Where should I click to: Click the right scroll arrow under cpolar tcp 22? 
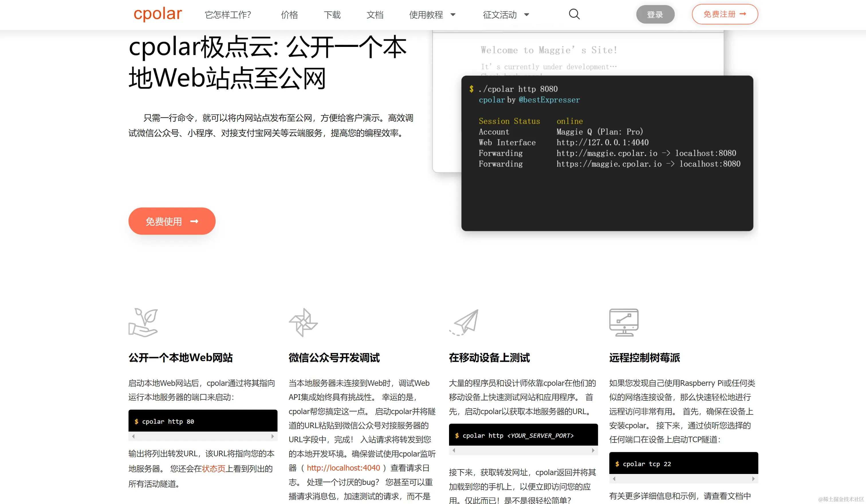pyautogui.click(x=753, y=479)
